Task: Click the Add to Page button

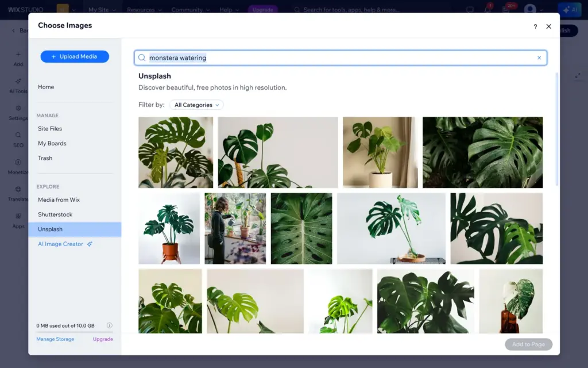Action: (x=528, y=344)
